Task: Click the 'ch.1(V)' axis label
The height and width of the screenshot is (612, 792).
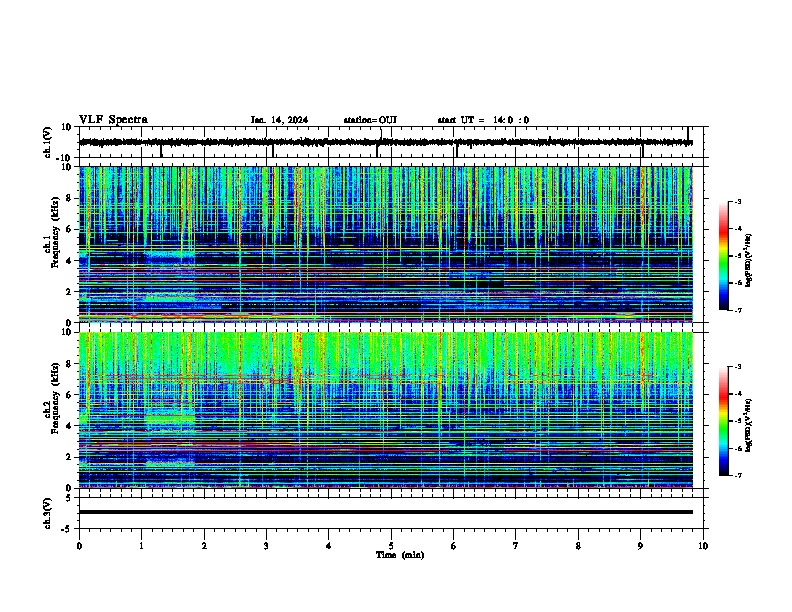Action: (48, 142)
